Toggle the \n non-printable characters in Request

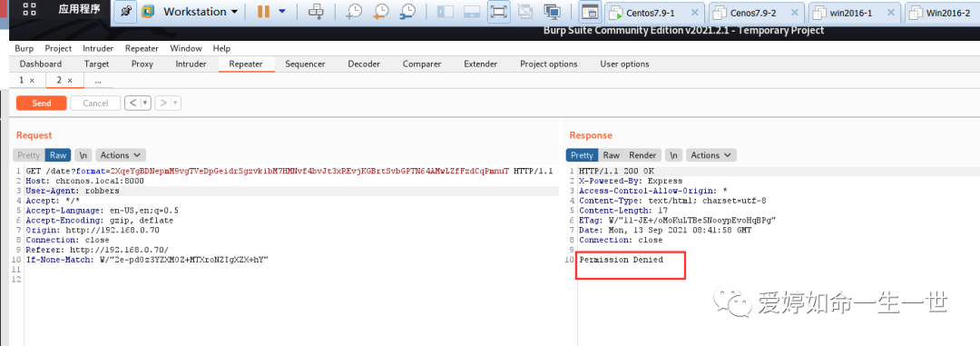click(x=83, y=155)
